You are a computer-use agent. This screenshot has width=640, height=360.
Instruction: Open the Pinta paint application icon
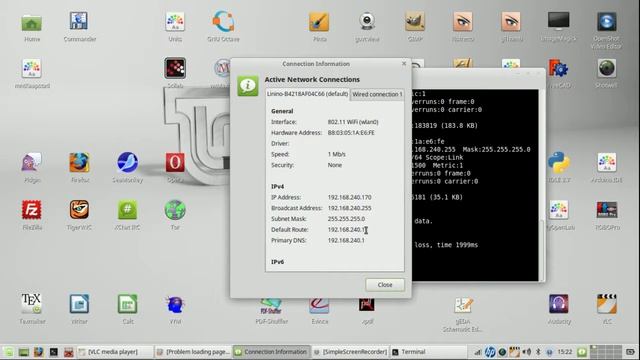pyautogui.click(x=319, y=21)
